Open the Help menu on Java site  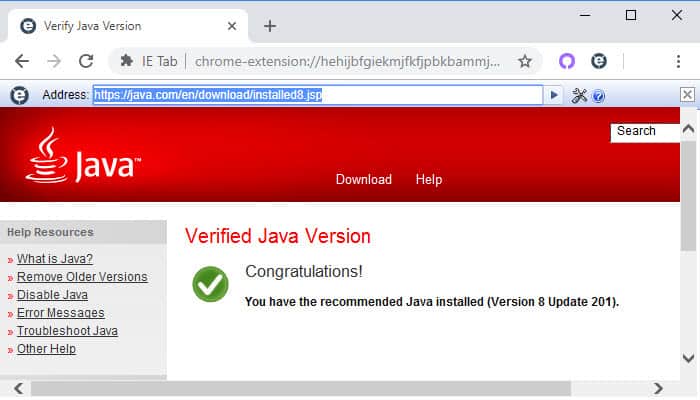coord(429,179)
